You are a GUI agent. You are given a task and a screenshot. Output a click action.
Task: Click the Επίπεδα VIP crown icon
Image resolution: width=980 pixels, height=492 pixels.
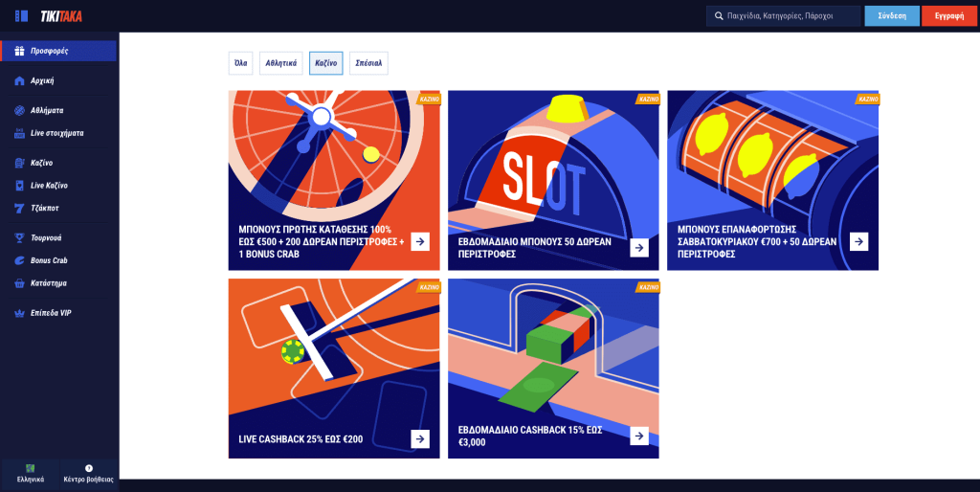pyautogui.click(x=19, y=313)
